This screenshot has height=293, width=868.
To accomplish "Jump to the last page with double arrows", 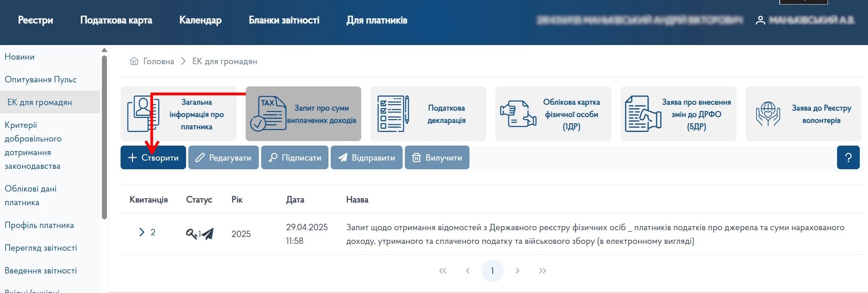I will point(542,271).
